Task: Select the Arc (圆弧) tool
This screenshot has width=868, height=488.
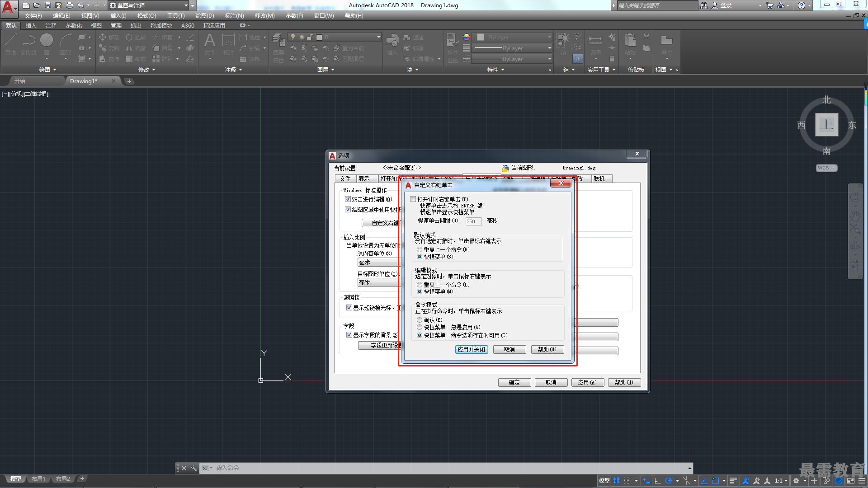Action: [66, 45]
